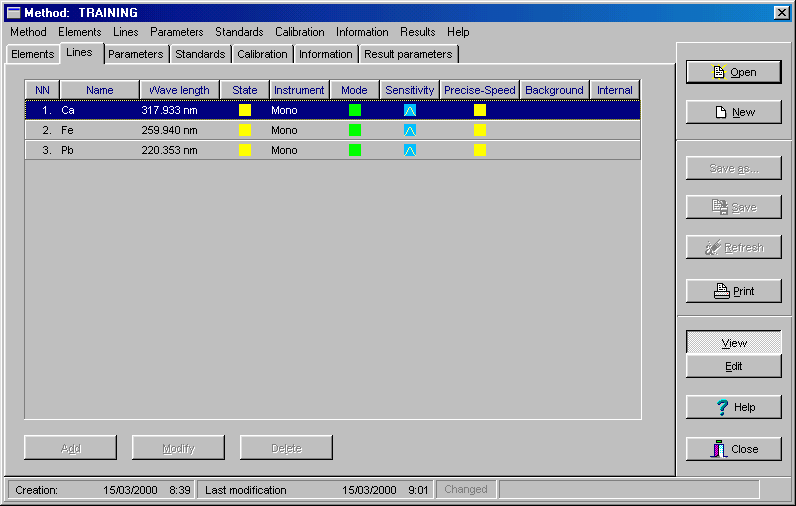Select the Lines tab
Screen dimensions: 796x506
pyautogui.click(x=80, y=53)
